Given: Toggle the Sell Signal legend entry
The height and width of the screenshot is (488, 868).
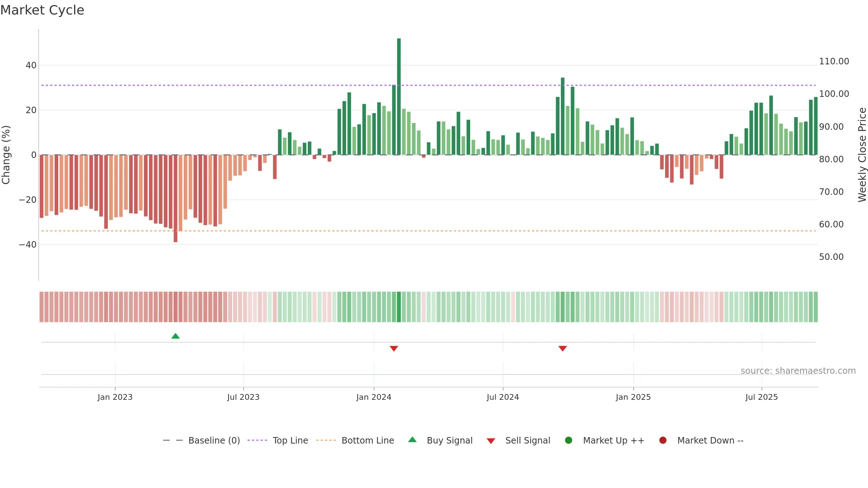Looking at the screenshot, I should tap(518, 440).
